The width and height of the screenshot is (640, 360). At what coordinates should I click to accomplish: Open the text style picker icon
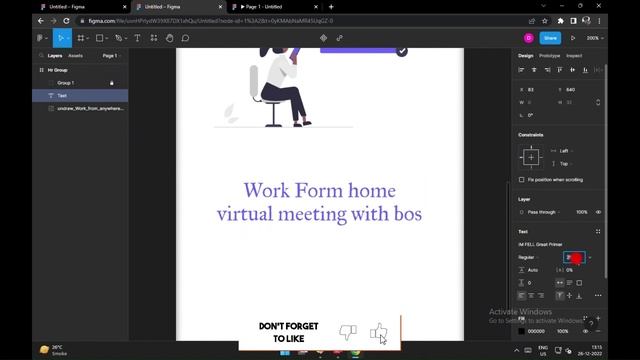pos(598,231)
